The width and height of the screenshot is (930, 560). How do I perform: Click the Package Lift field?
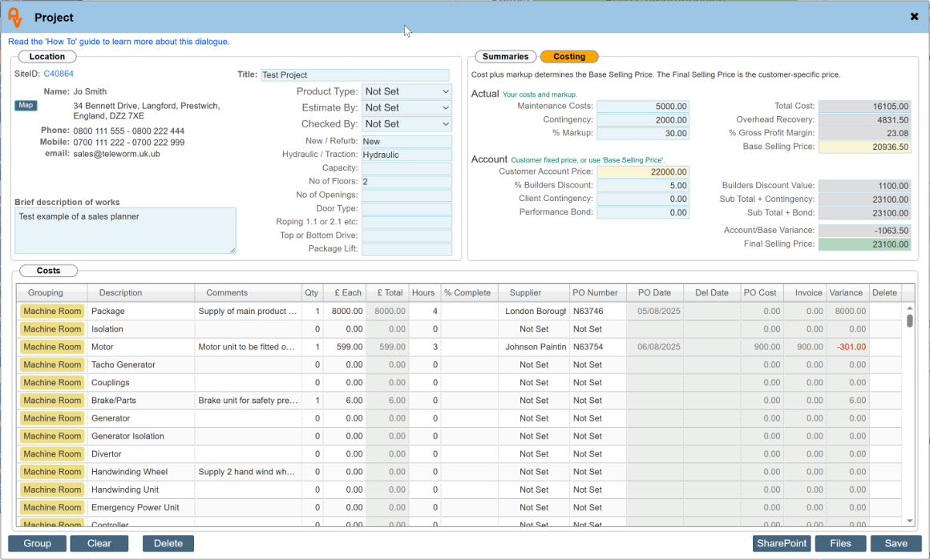point(407,249)
